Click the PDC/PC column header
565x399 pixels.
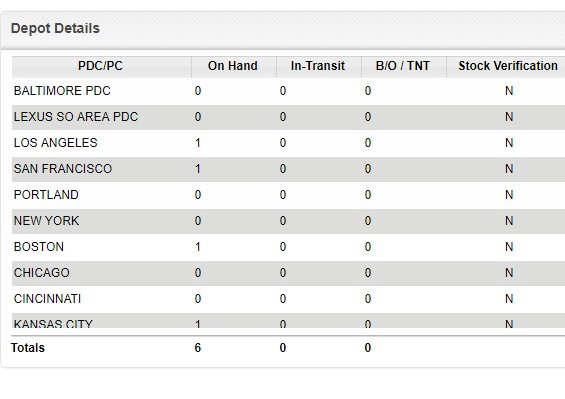click(x=101, y=66)
